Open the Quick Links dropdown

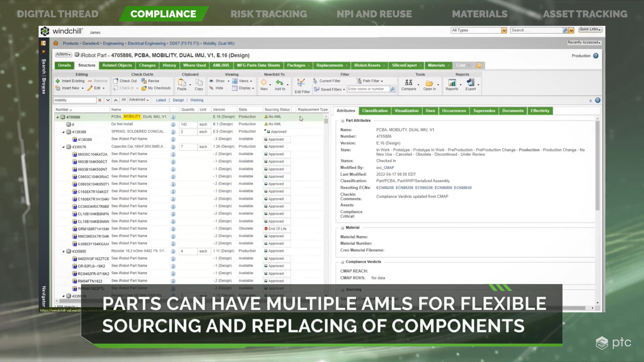pyautogui.click(x=590, y=29)
